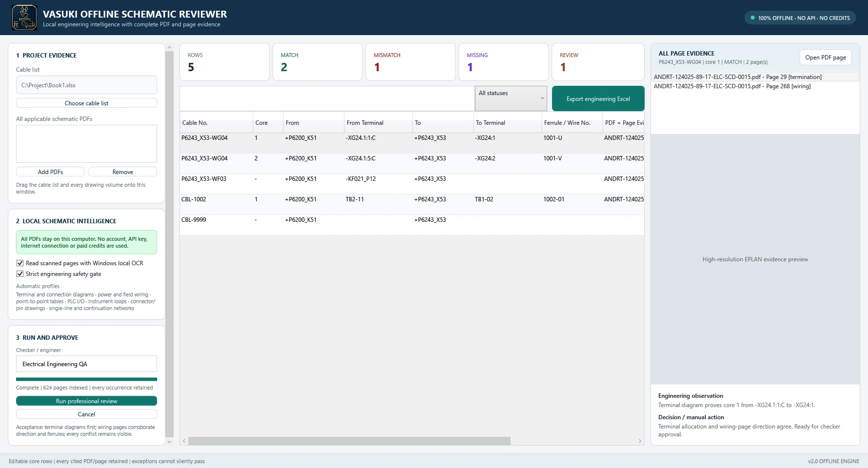Image resolution: width=868 pixels, height=468 pixels.
Task: Click Add PDFs button
Action: 50,172
